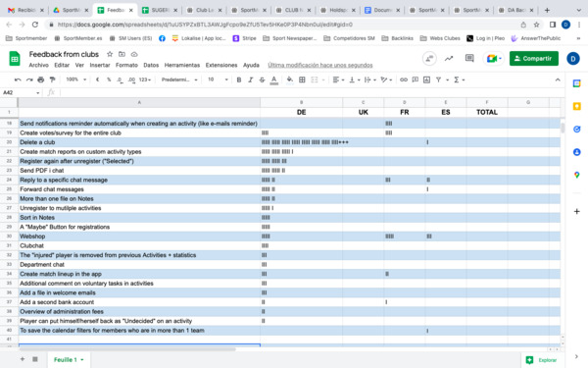Image resolution: width=588 pixels, height=368 pixels.
Task: Open horizontal align dropdown
Action: [338, 79]
